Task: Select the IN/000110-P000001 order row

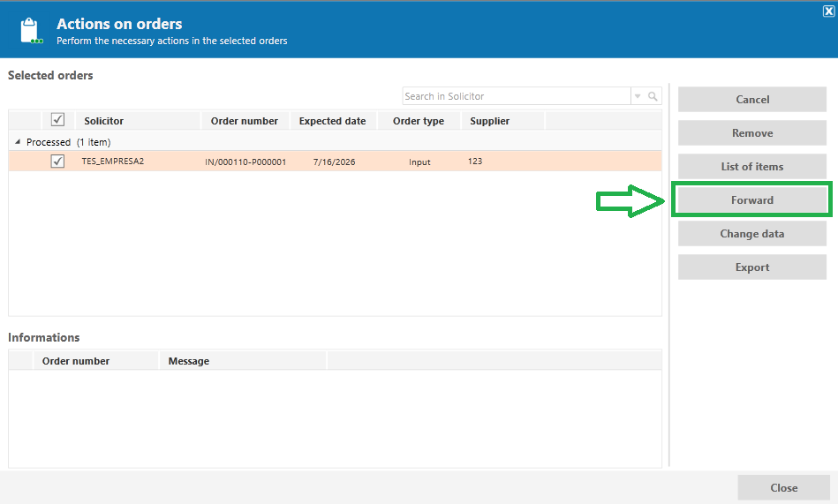Action: point(335,162)
